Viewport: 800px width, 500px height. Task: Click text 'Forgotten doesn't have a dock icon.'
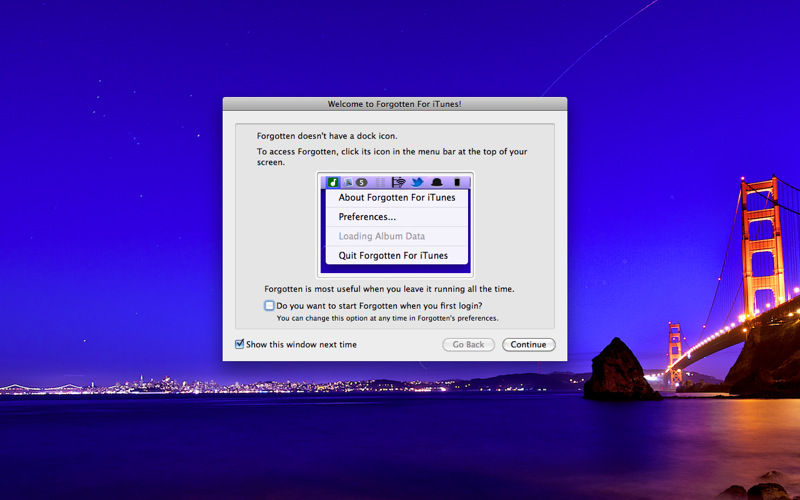[327, 136]
